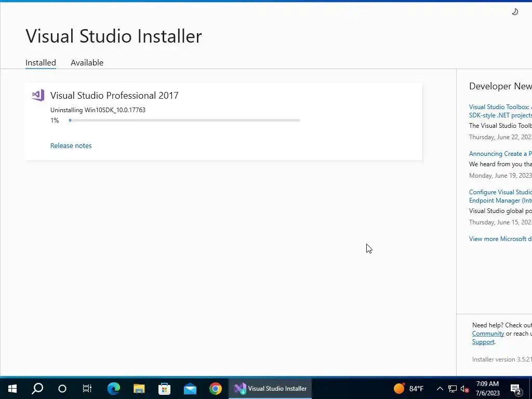Open the Visual Studio Toolbox news article

click(x=500, y=111)
